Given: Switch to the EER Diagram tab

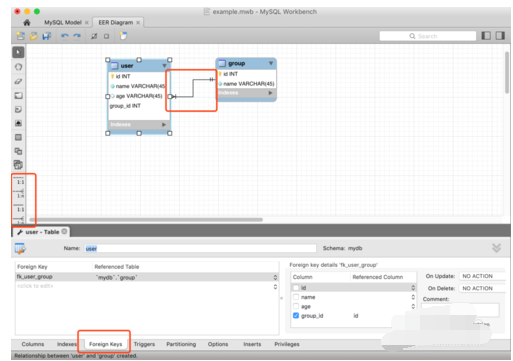Looking at the screenshot, I should click(x=116, y=23).
